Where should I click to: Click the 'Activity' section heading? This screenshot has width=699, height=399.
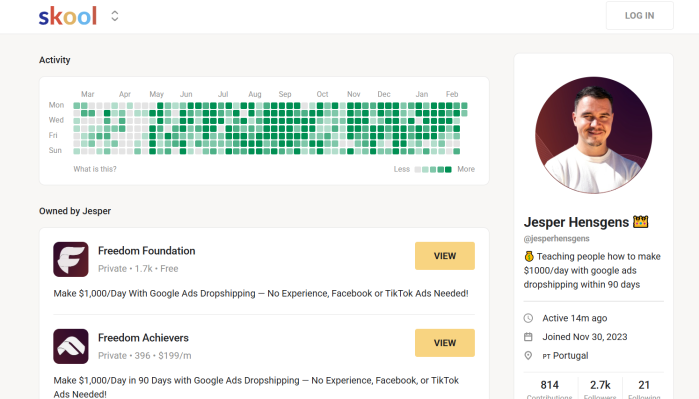coord(54,60)
